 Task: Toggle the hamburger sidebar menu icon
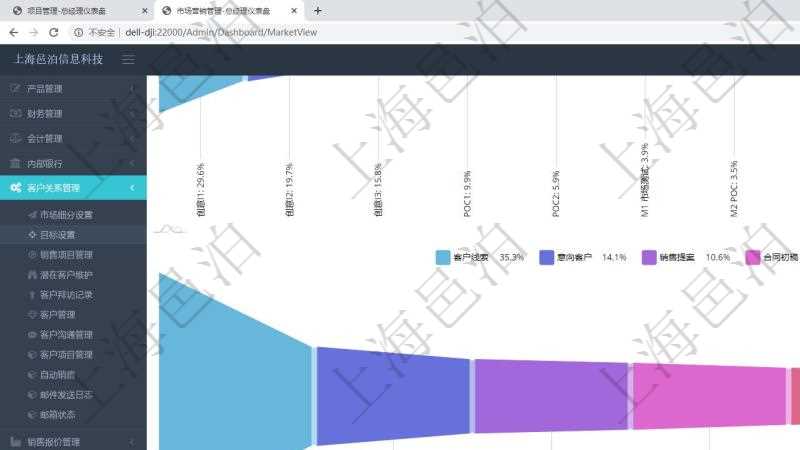click(x=128, y=59)
